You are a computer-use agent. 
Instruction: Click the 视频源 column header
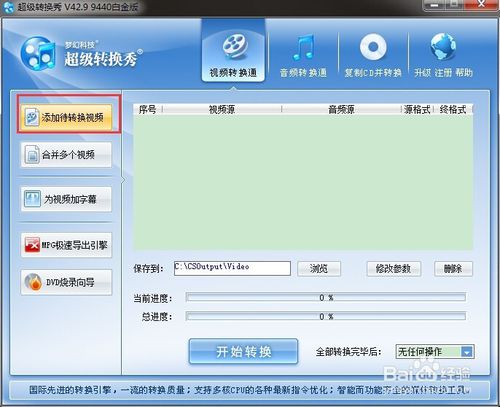tap(222, 109)
